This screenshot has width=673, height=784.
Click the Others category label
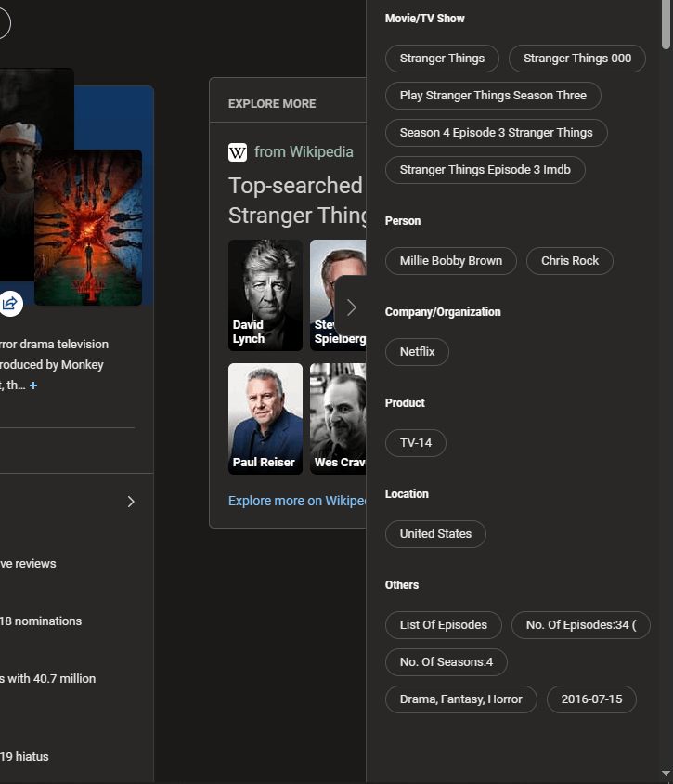[x=402, y=585]
